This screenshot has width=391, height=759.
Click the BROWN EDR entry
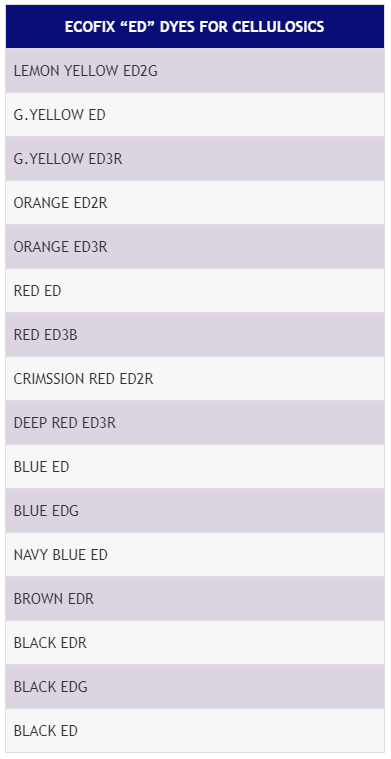click(195, 599)
